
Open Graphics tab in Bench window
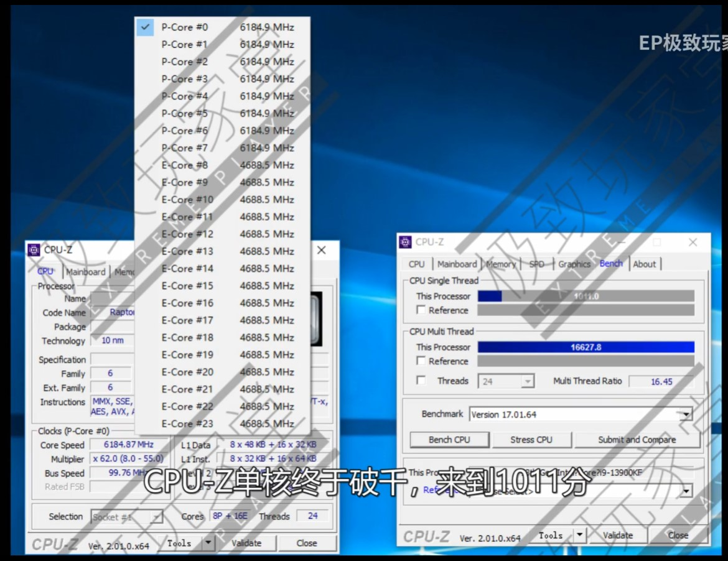pos(574,264)
